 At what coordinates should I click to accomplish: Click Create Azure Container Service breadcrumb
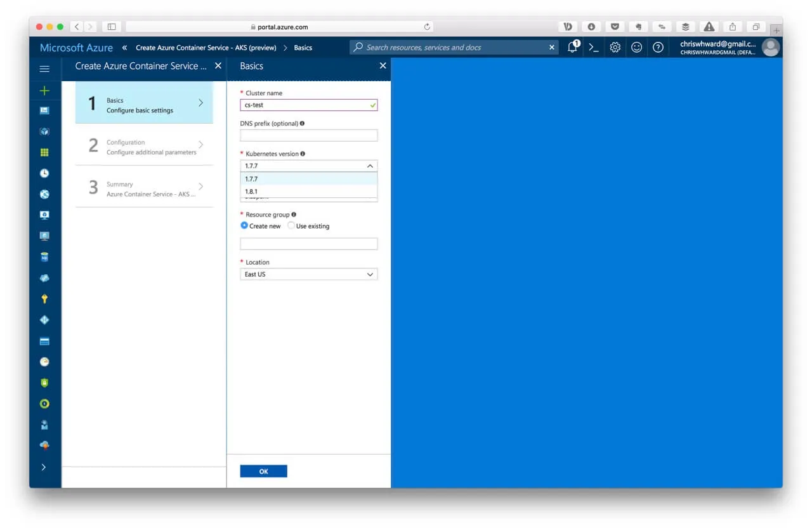click(x=206, y=48)
